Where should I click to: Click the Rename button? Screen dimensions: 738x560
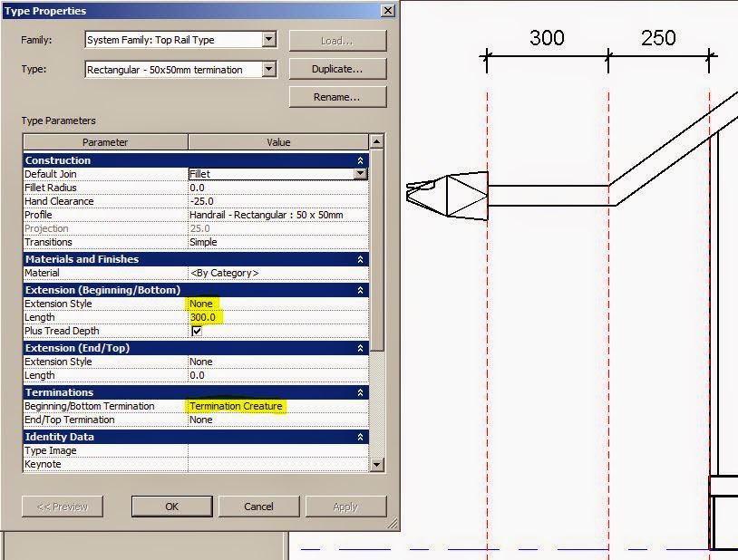tap(336, 97)
